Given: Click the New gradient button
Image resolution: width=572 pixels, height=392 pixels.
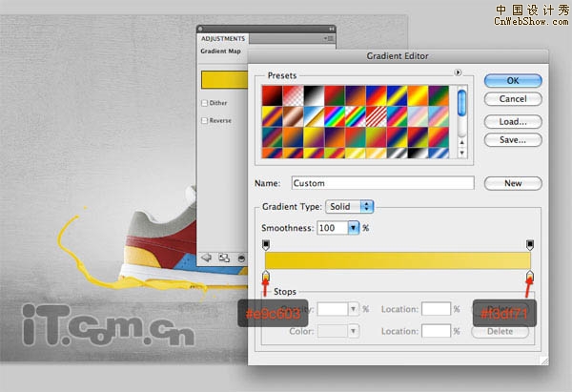Looking at the screenshot, I should pyautogui.click(x=506, y=183).
